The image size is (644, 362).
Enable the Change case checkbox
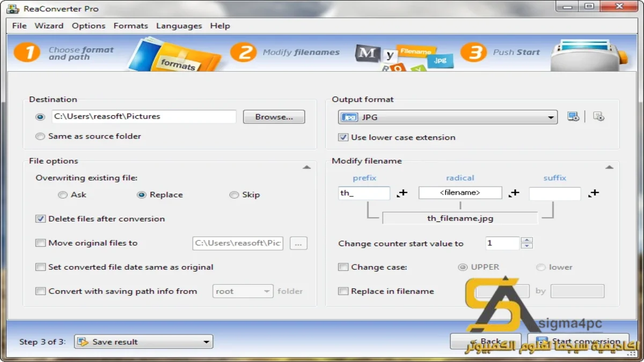tap(343, 267)
